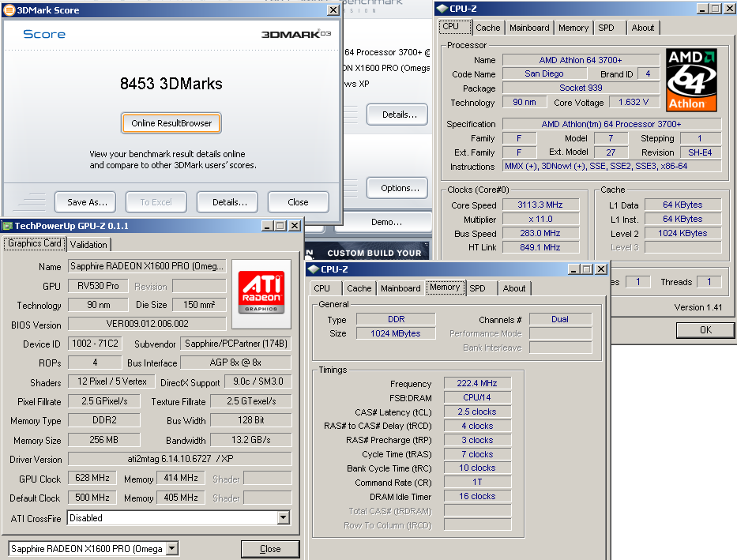Click Demo... in 3DMark main window
The image size is (737, 560).
click(384, 222)
